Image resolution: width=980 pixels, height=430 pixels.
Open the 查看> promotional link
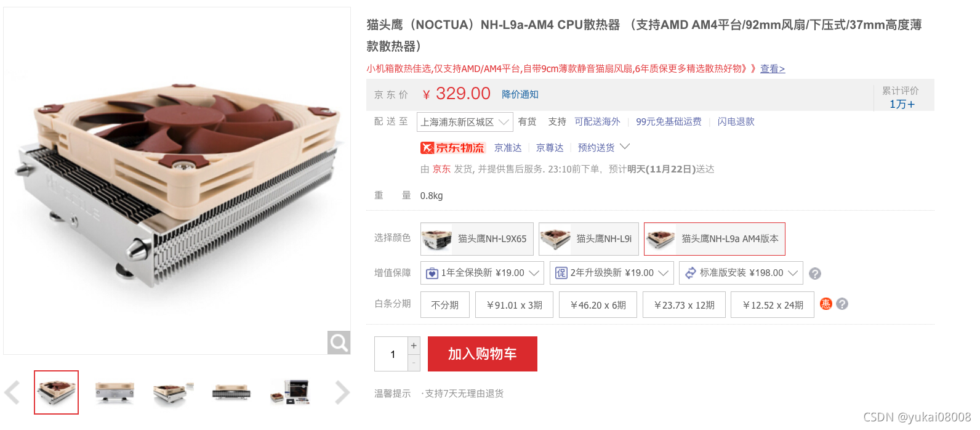pyautogui.click(x=773, y=68)
